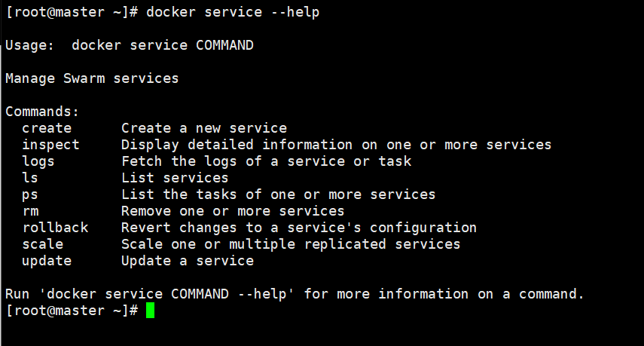Click the 'create' command name
The height and width of the screenshot is (346, 644).
(47, 128)
